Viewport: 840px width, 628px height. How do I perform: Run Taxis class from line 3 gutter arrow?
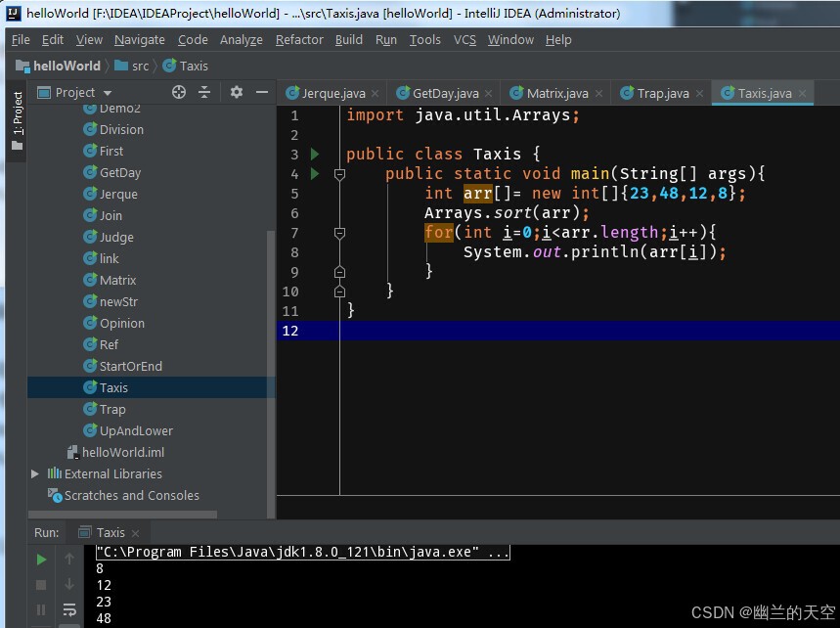tap(315, 155)
